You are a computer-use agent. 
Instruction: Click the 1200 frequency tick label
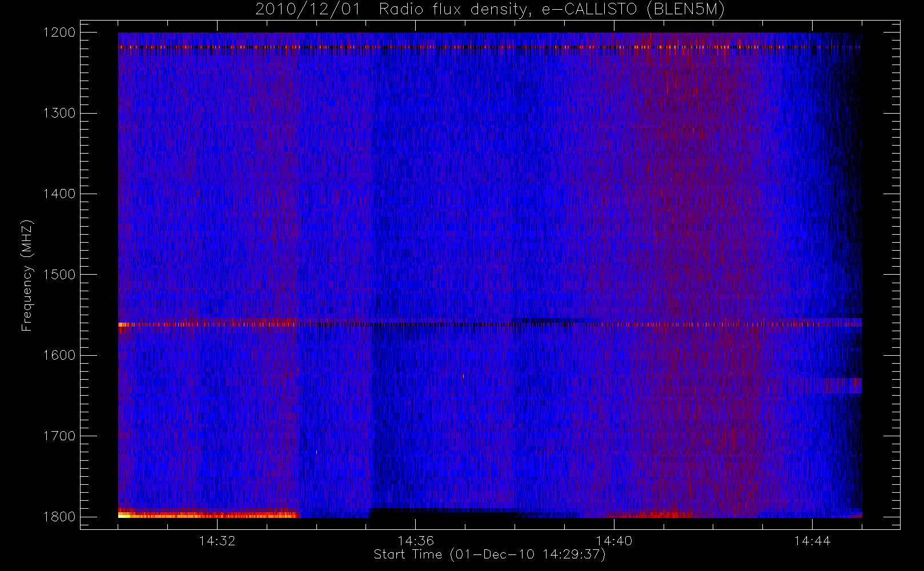(x=59, y=33)
